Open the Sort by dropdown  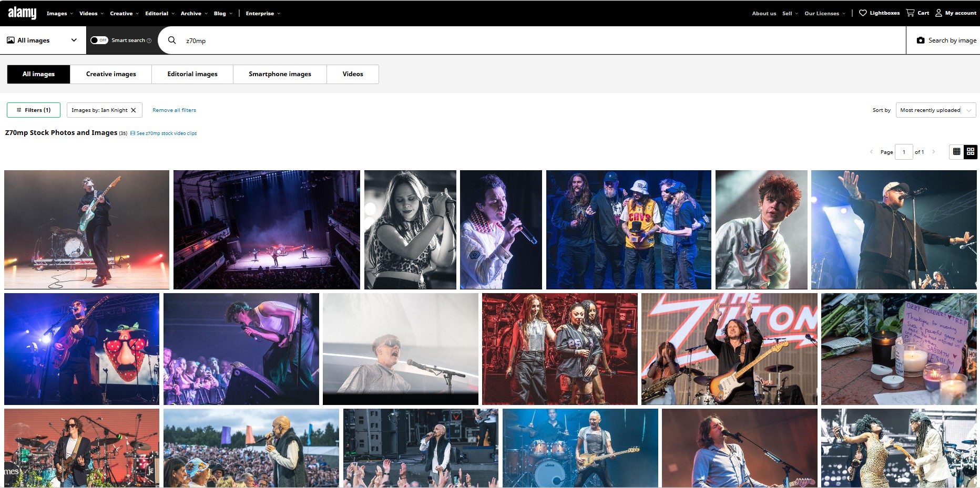(935, 110)
